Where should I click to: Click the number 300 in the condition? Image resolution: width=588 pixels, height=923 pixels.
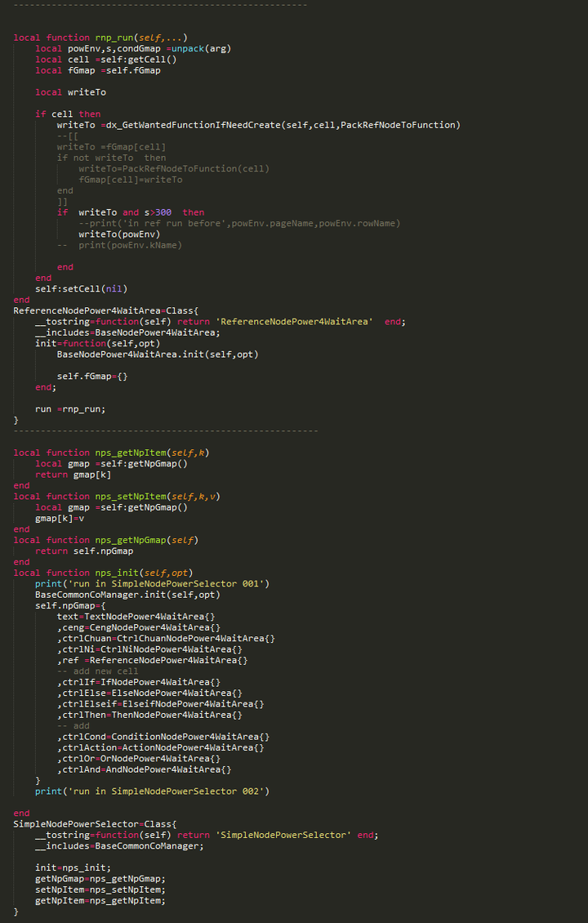(x=163, y=212)
